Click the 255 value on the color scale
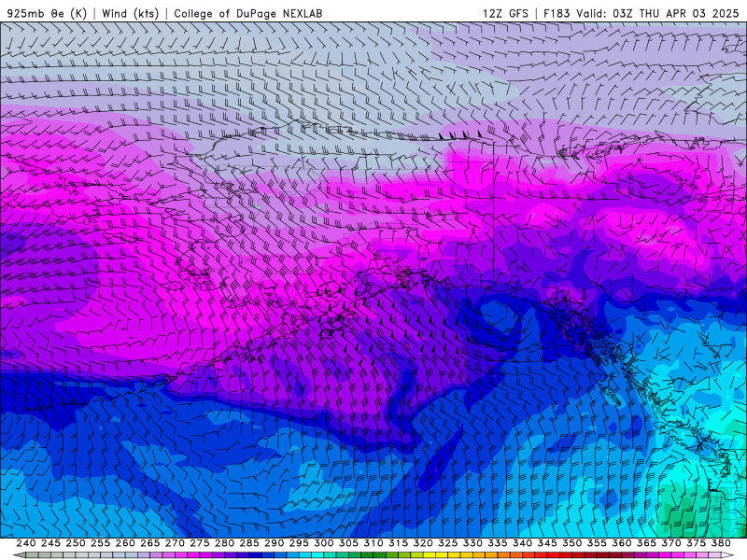Viewport: 747px width, 560px height. 100,543
